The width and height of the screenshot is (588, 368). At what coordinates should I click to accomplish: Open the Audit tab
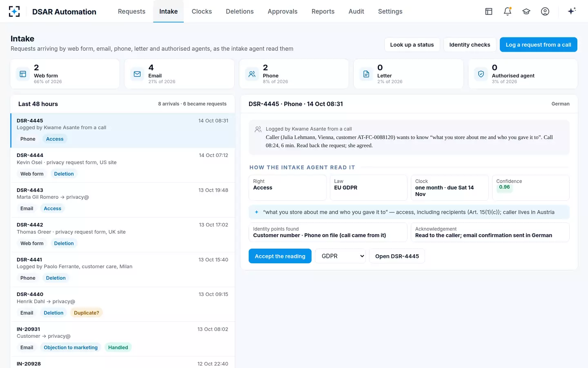[356, 11]
